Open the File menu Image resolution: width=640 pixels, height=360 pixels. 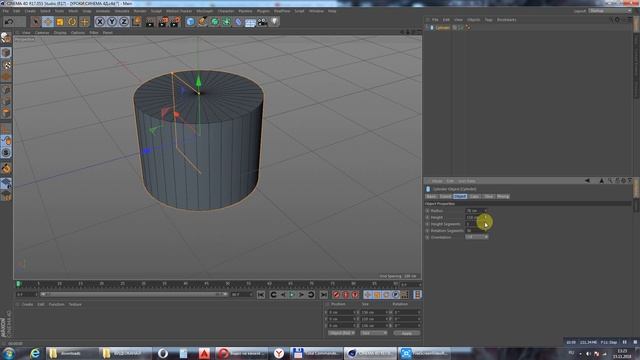click(6, 11)
